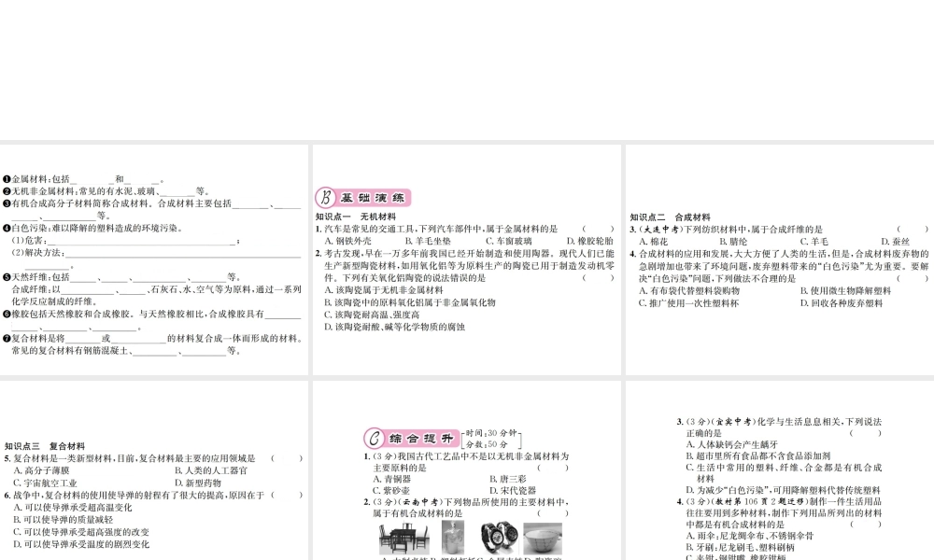Image resolution: width=934 pixels, height=560 pixels.
Task: Choose option D. 可以使导弹承受温度的剧烈变化
Action: coord(81,544)
